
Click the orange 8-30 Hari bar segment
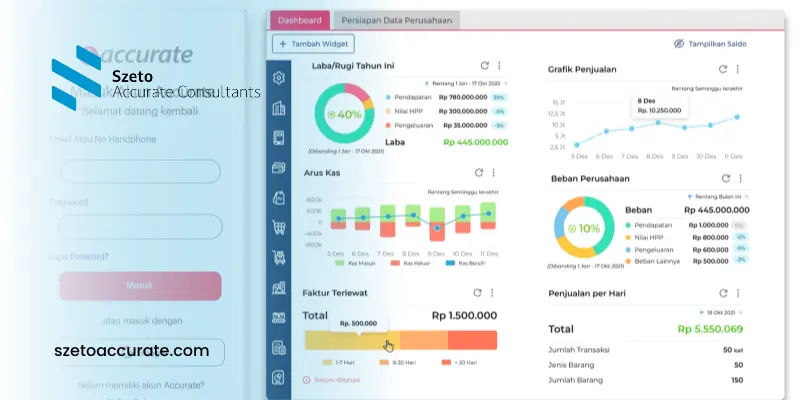click(423, 340)
